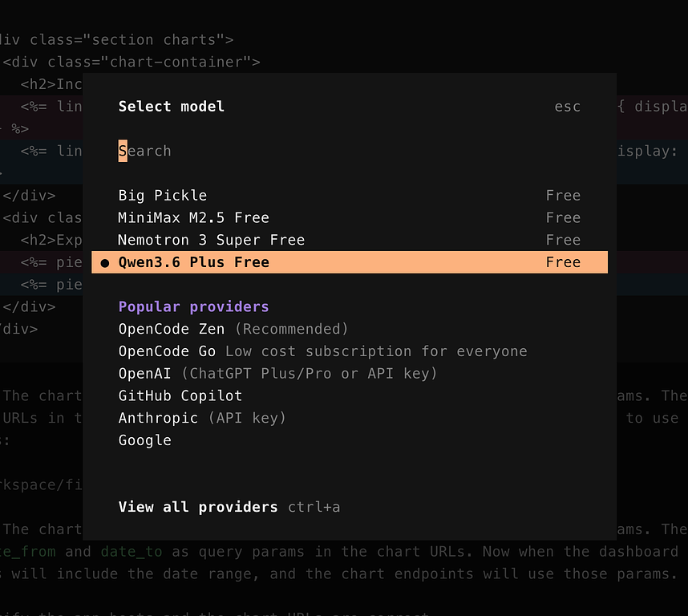Choose the MiniMax M2.5 Free model
The image size is (688, 616).
(x=193, y=218)
